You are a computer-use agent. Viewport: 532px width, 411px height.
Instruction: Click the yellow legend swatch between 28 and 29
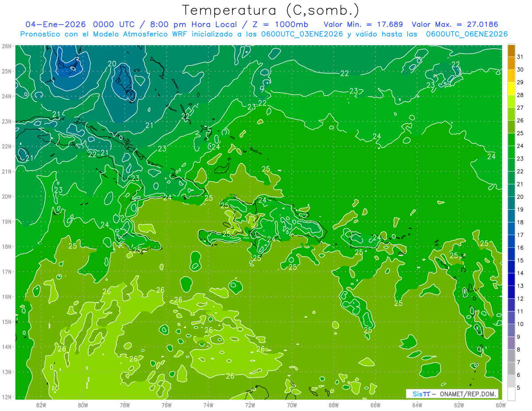tap(511, 89)
